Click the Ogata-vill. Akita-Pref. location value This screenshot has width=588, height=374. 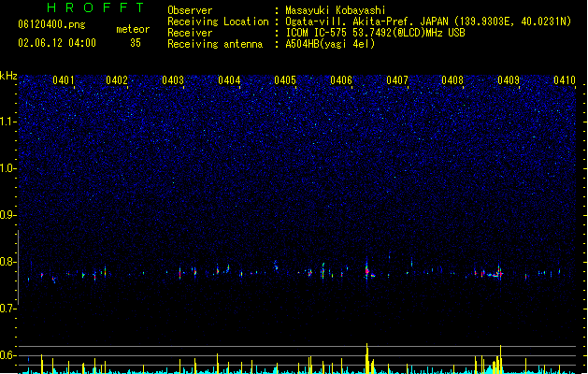click(x=428, y=22)
